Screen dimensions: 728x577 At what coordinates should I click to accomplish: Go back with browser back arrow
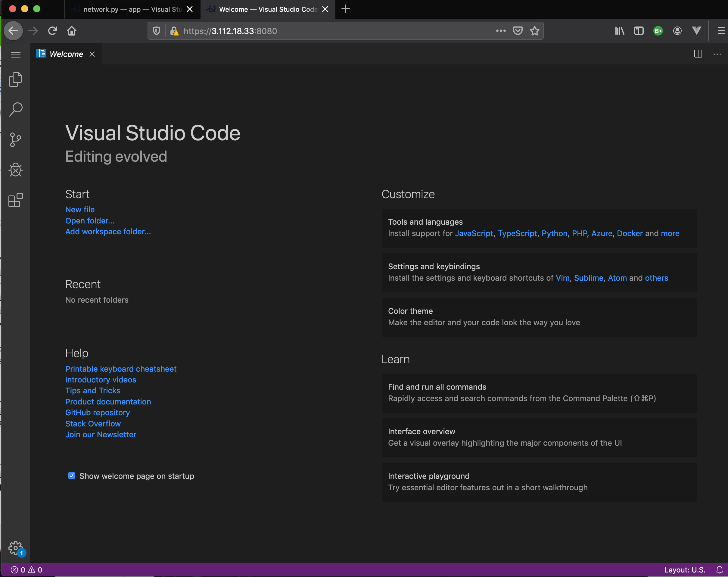tap(14, 31)
